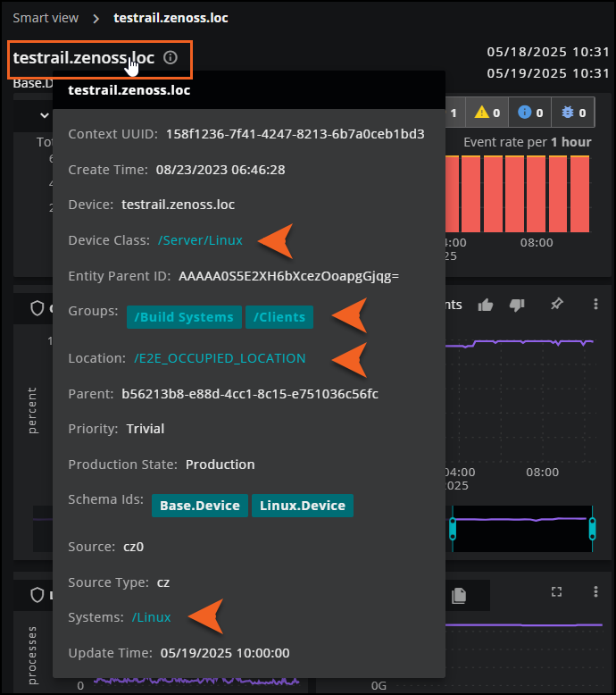Expand processes chart to fullscreen
The width and height of the screenshot is (616, 695).
557,591
